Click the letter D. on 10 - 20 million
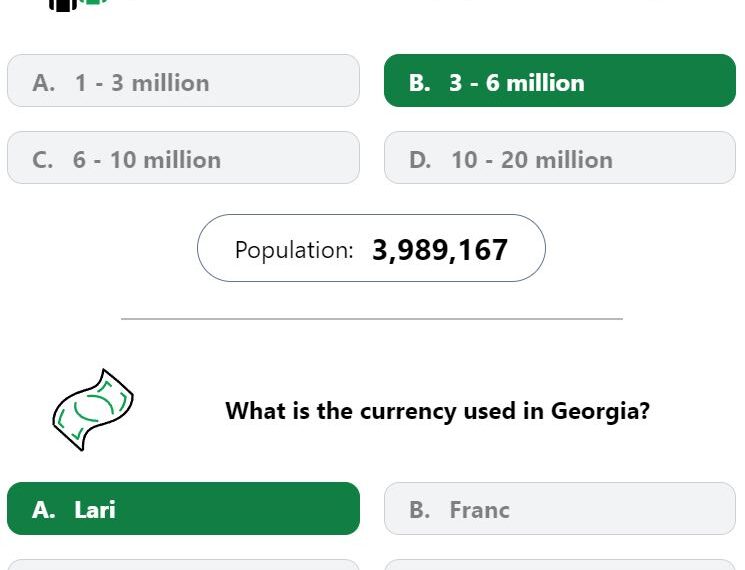The image size is (745, 570). pyautogui.click(x=420, y=160)
